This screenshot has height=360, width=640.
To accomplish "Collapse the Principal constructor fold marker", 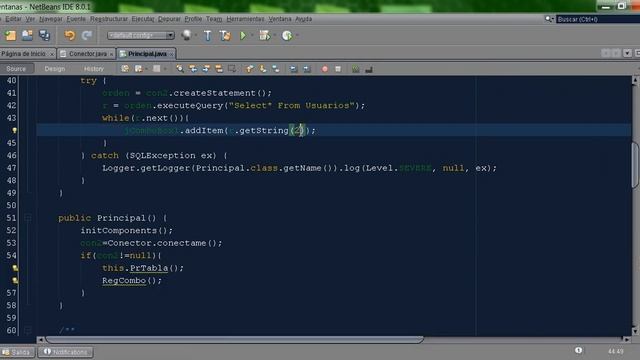I will [28, 218].
